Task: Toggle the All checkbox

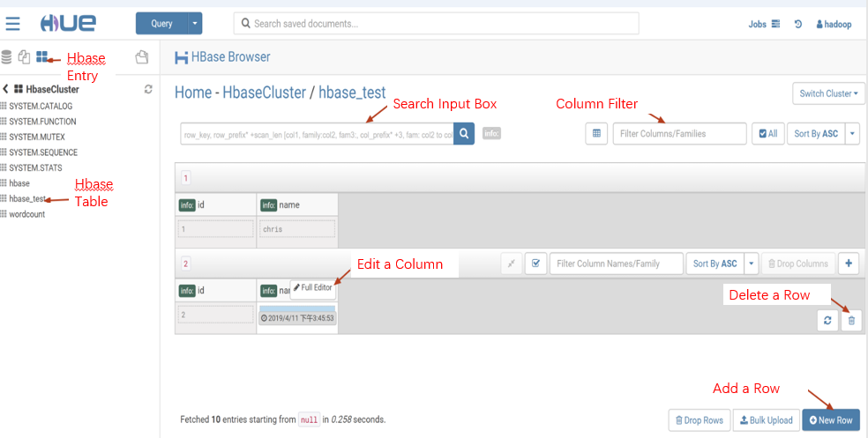Action: point(767,134)
